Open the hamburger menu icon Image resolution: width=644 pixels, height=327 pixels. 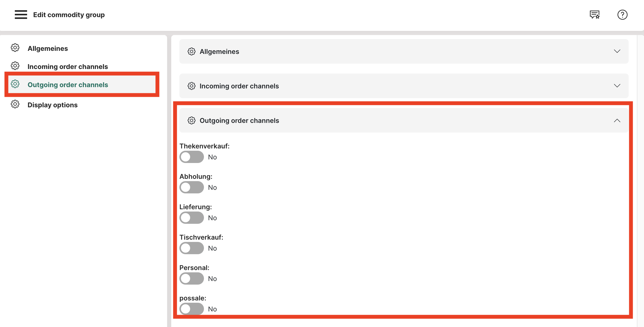point(21,15)
